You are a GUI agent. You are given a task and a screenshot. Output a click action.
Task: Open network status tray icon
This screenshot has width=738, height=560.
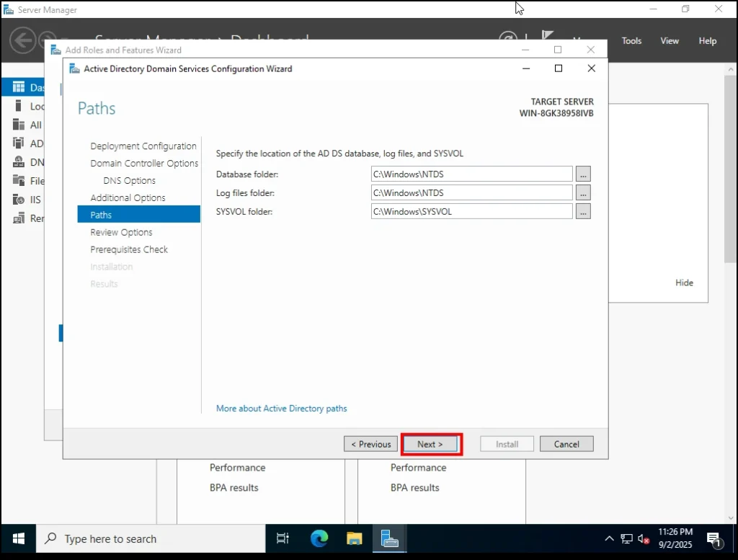(626, 539)
